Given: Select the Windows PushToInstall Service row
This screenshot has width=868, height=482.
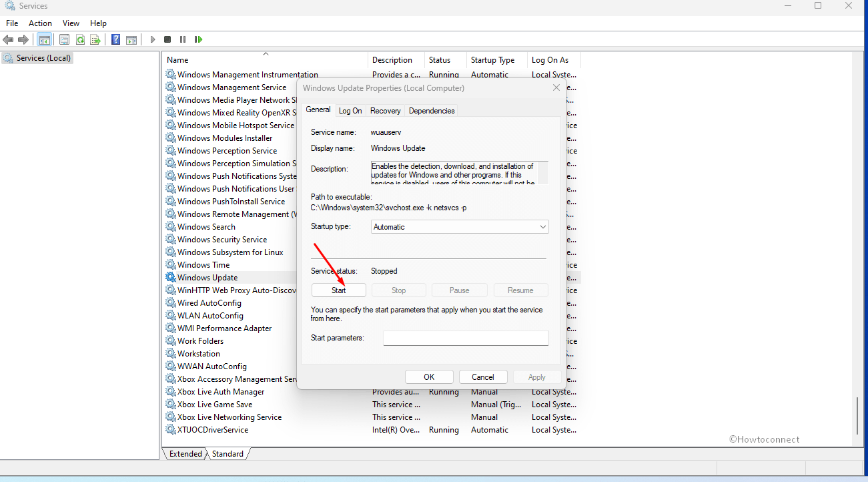Looking at the screenshot, I should coord(232,202).
